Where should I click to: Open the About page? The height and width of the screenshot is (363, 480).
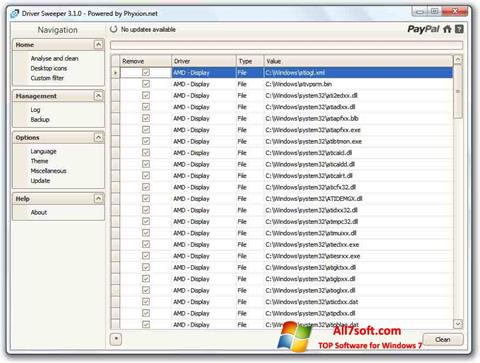click(x=39, y=212)
